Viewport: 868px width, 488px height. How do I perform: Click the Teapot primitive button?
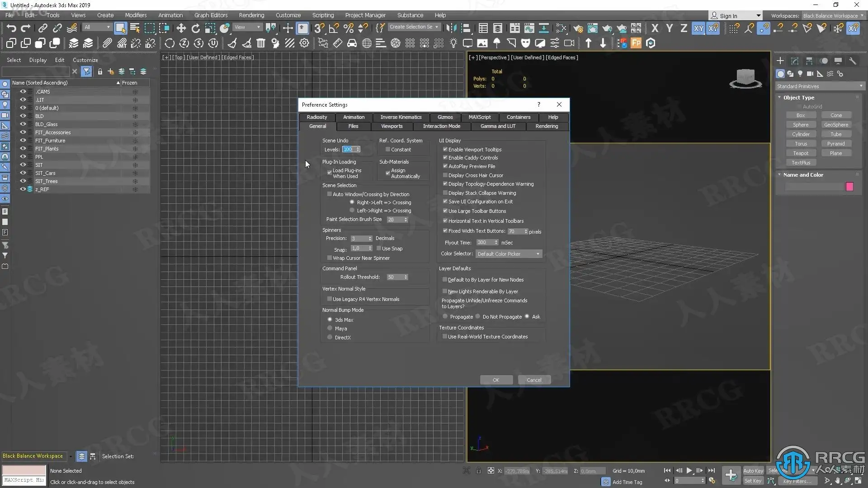[800, 153]
